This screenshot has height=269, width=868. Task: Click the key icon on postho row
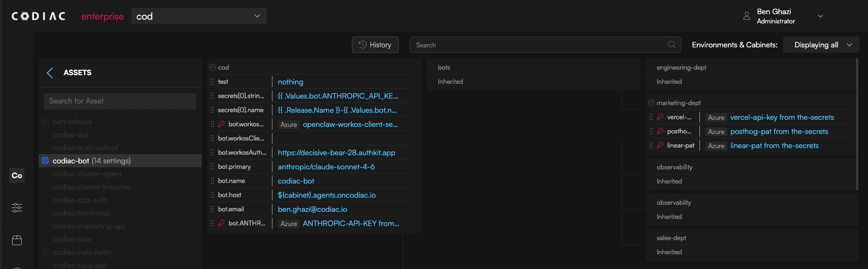tap(660, 131)
